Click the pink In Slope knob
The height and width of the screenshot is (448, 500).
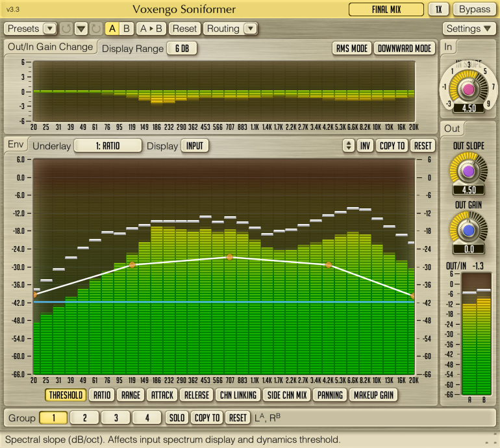coord(468,88)
